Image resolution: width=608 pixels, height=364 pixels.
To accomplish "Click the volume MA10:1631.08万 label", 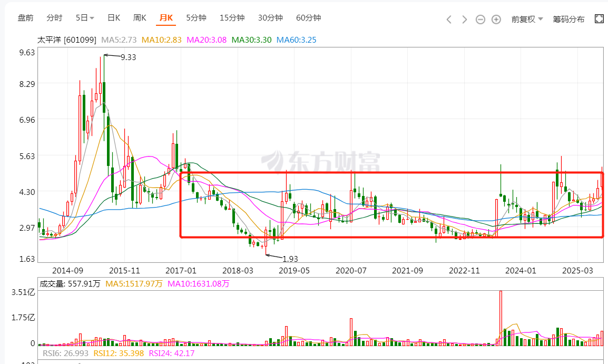I will click(x=199, y=284).
